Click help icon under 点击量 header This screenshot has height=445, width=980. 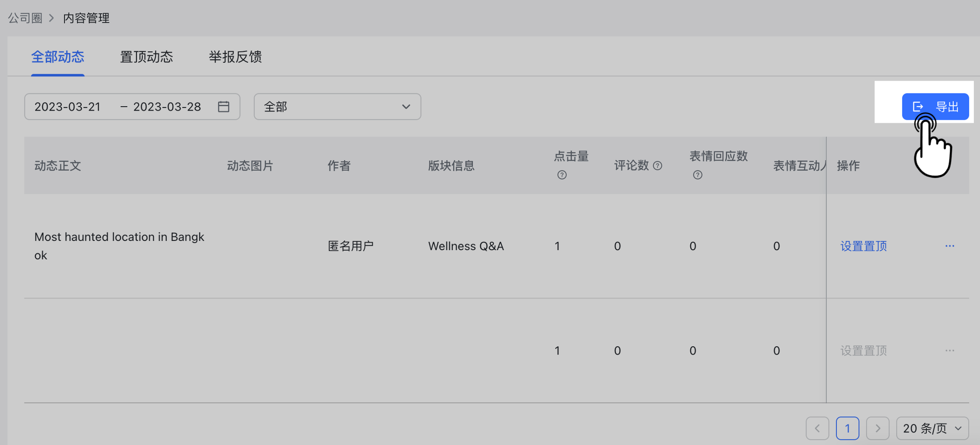562,175
